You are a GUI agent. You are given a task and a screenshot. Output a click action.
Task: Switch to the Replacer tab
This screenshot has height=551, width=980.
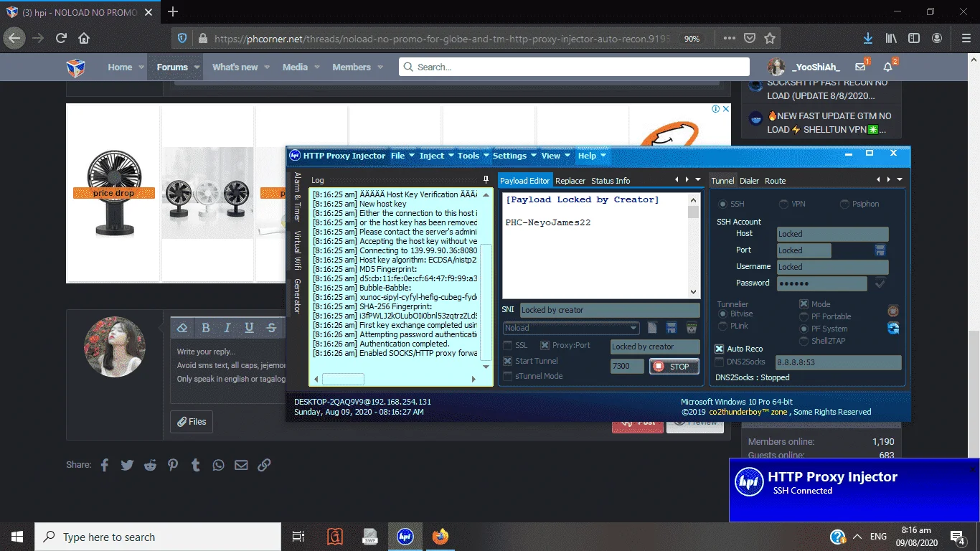point(570,181)
